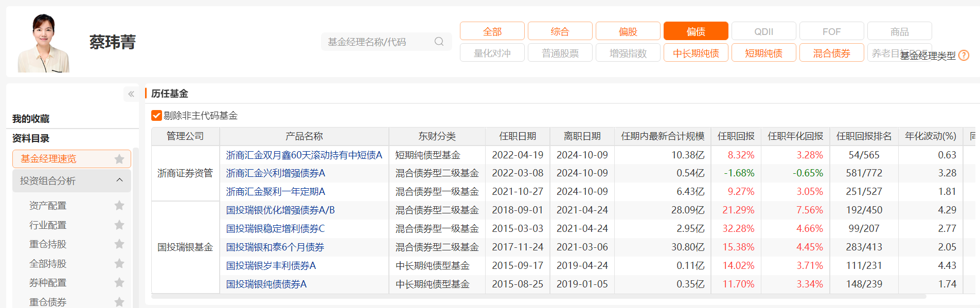
Task: Click the 管理公司 column header
Action: click(x=185, y=136)
